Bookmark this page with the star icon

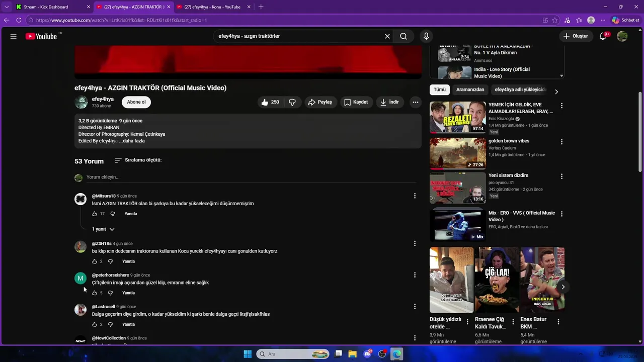(555, 20)
